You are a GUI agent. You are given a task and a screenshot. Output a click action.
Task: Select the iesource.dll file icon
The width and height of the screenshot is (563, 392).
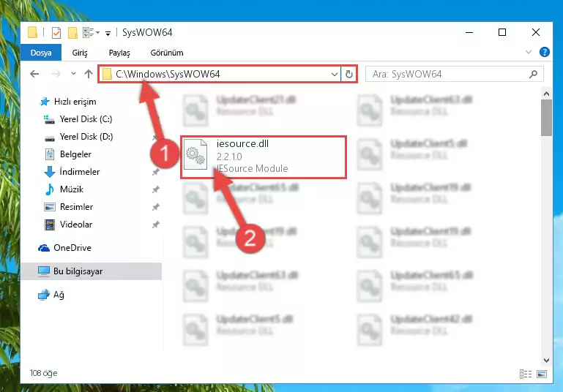195,154
